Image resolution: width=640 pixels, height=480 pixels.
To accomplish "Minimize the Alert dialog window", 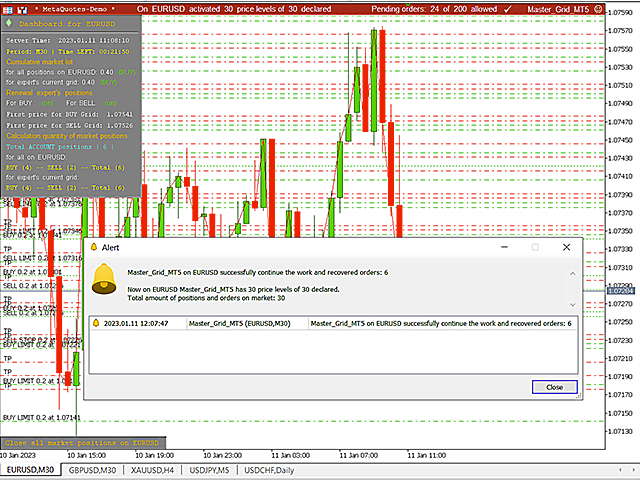I will pyautogui.click(x=504, y=247).
